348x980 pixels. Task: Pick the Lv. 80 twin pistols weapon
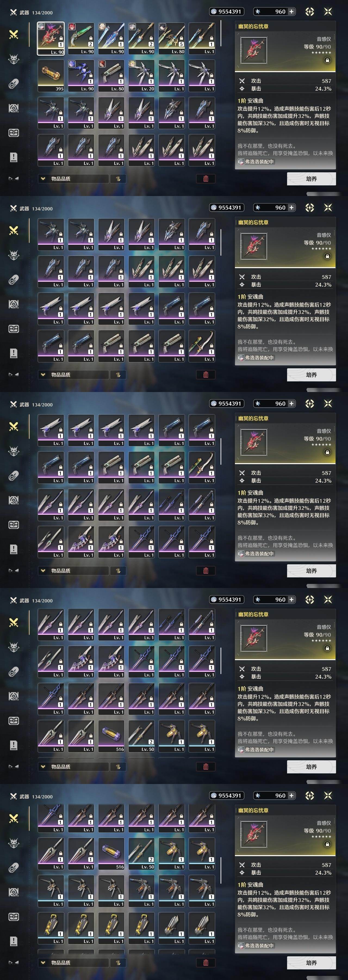click(x=111, y=75)
